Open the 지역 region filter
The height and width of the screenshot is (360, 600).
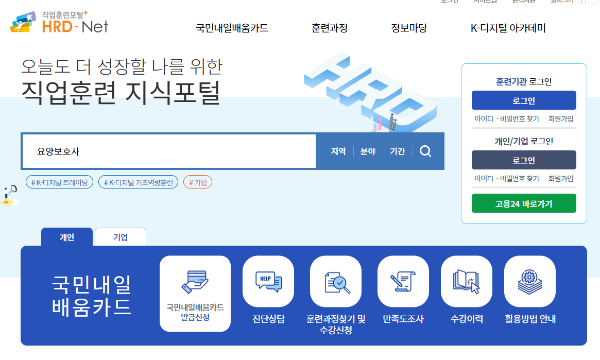(x=338, y=151)
